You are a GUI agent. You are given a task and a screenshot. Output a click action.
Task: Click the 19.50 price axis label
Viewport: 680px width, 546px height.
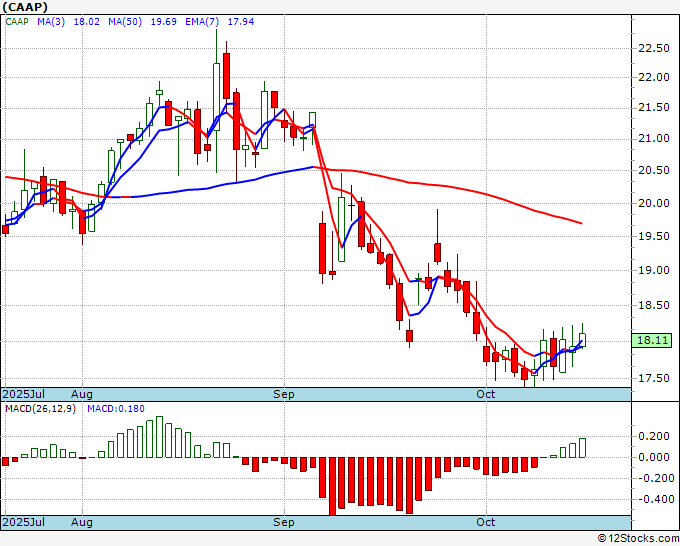click(x=654, y=236)
